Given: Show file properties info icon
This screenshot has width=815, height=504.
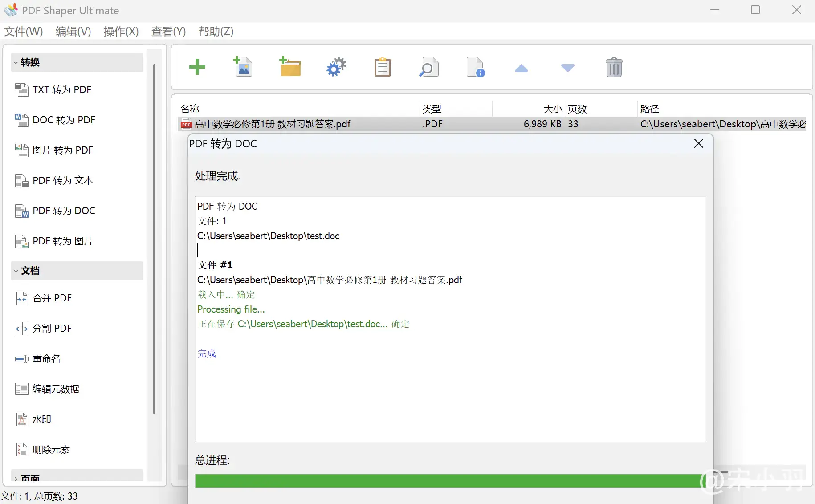Looking at the screenshot, I should (x=475, y=67).
